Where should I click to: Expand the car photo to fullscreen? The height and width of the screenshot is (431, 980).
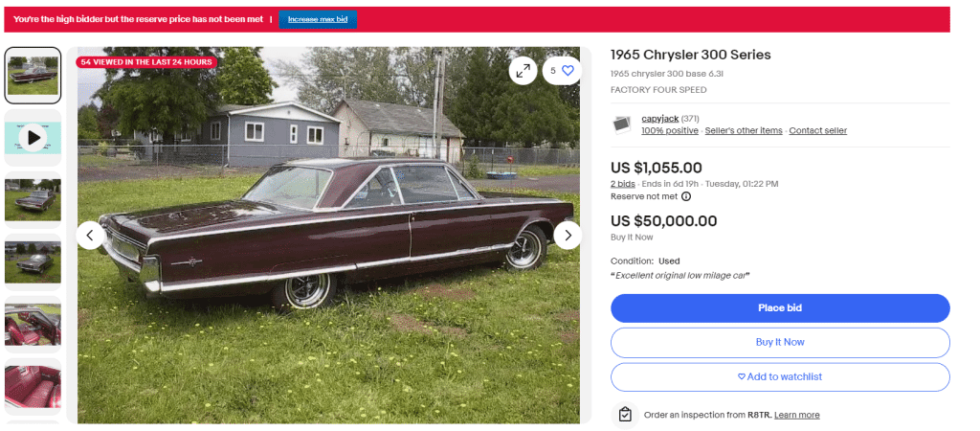523,71
